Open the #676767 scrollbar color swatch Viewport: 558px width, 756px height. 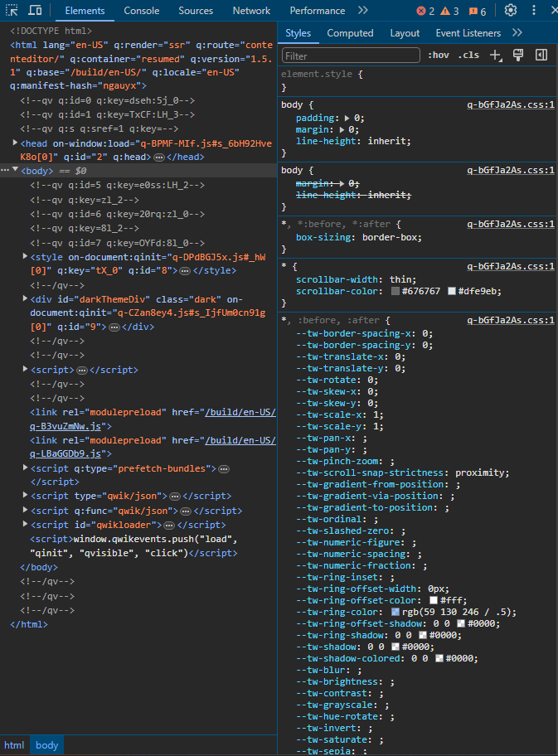(395, 291)
